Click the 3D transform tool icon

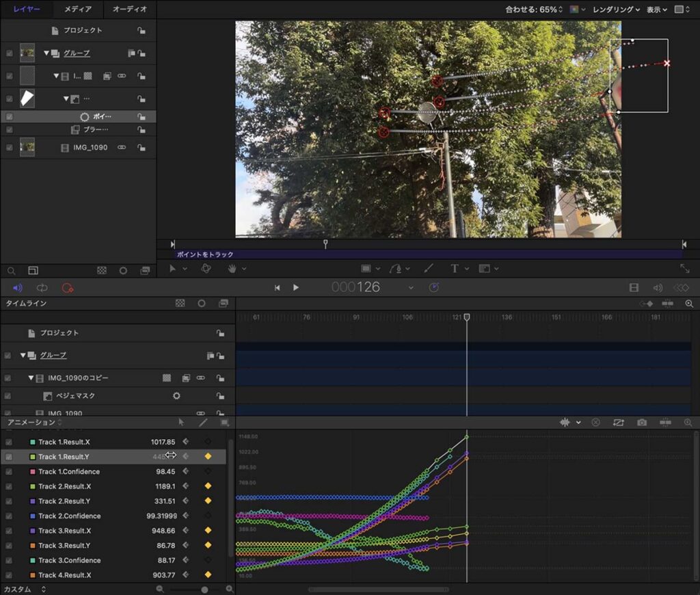206,269
